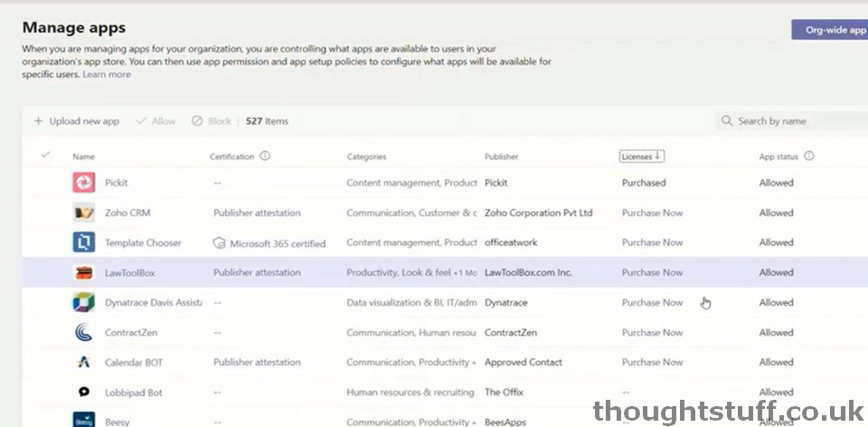Click Approved Contact publisher cell
The height and width of the screenshot is (427, 868).
coord(524,362)
